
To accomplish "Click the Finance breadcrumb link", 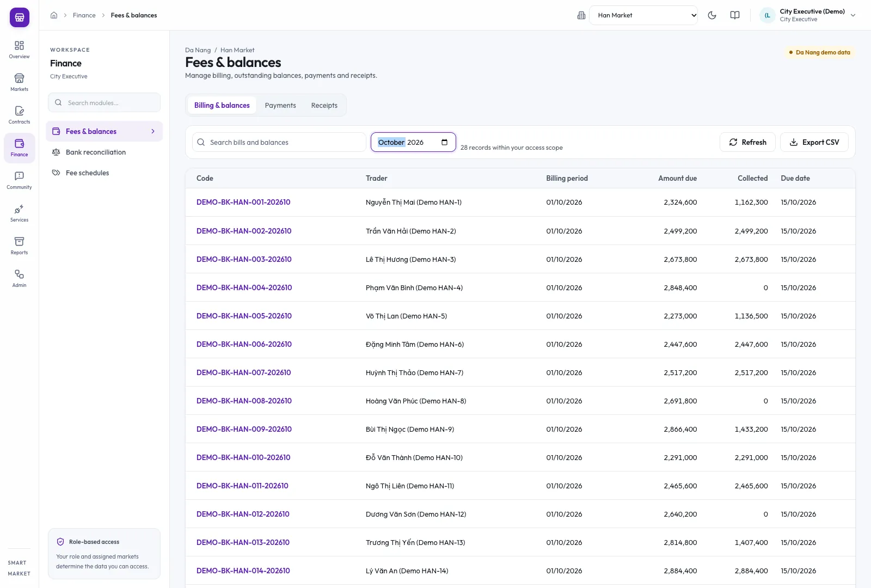I will (x=84, y=15).
